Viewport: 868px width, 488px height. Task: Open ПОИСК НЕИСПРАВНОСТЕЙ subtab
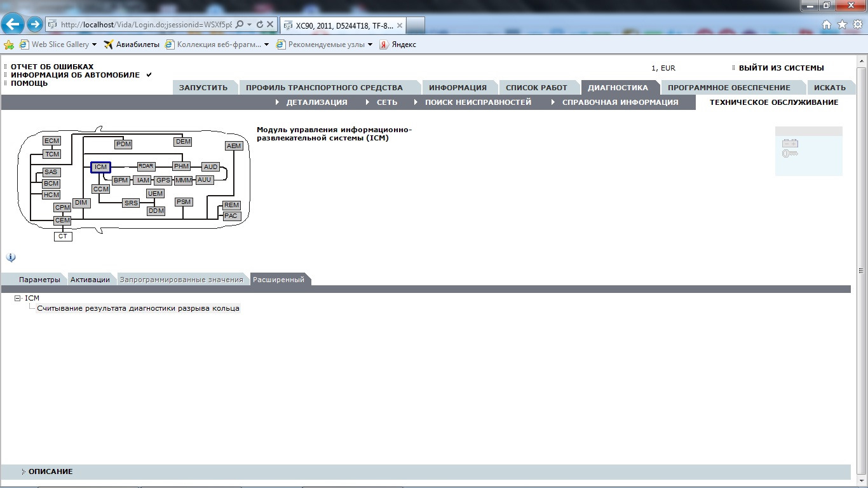(x=478, y=102)
